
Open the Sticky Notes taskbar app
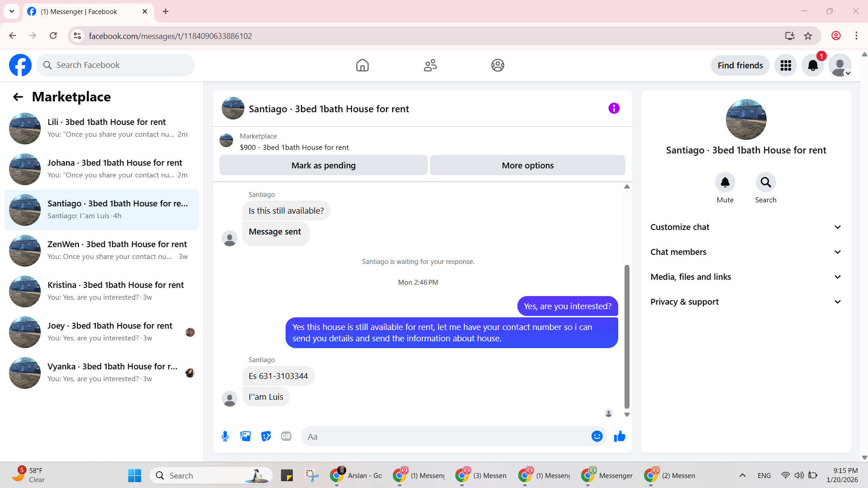click(287, 475)
